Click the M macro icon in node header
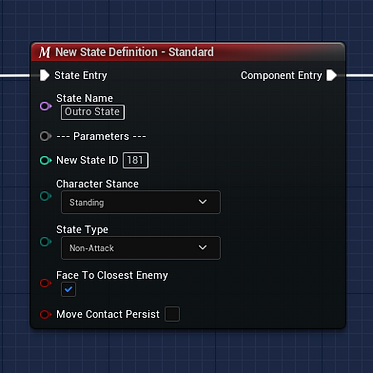 45,52
